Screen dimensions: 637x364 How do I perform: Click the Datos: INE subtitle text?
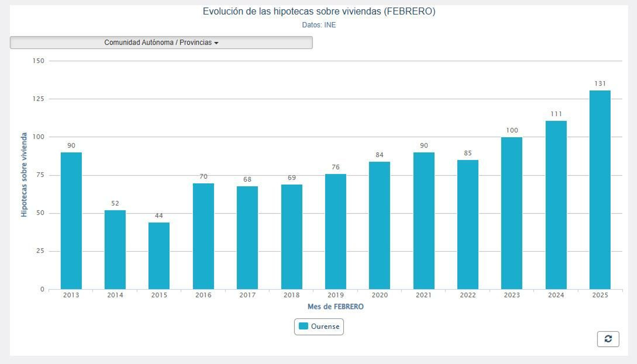click(x=319, y=25)
